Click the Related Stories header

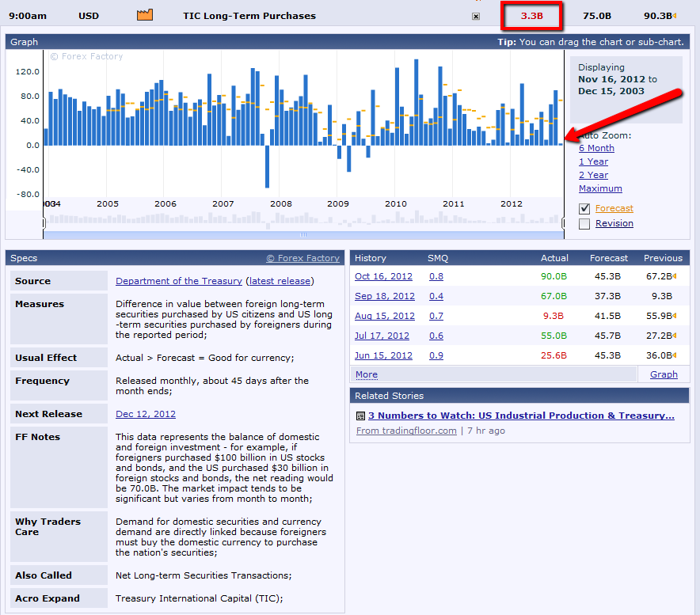(x=519, y=396)
